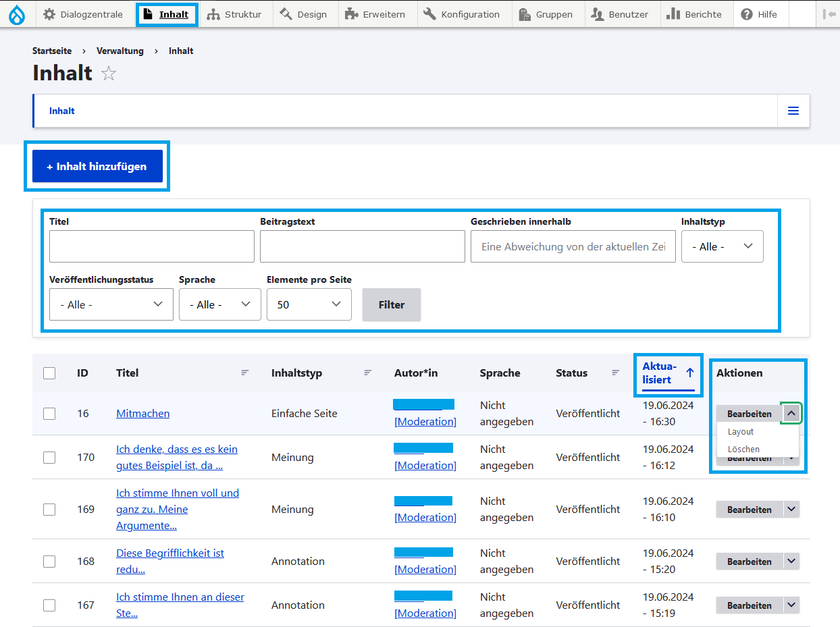Sort by Titel column header text
This screenshot has height=627, width=840.
128,373
